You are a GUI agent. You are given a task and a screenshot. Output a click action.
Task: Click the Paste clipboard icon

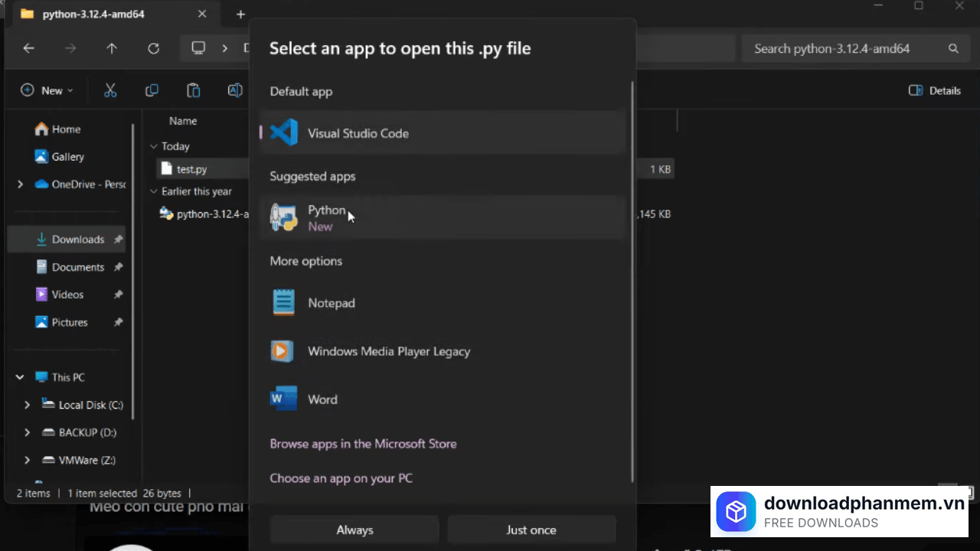194,90
